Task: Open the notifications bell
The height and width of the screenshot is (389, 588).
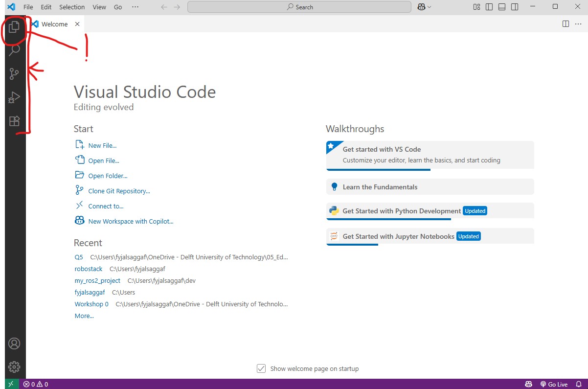Action: point(578,384)
